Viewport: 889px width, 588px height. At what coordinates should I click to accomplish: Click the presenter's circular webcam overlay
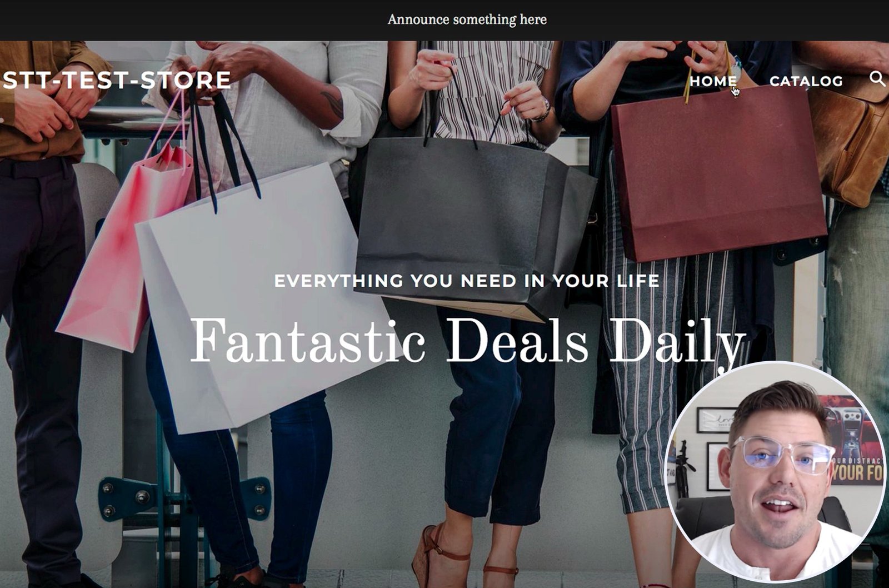(776, 472)
